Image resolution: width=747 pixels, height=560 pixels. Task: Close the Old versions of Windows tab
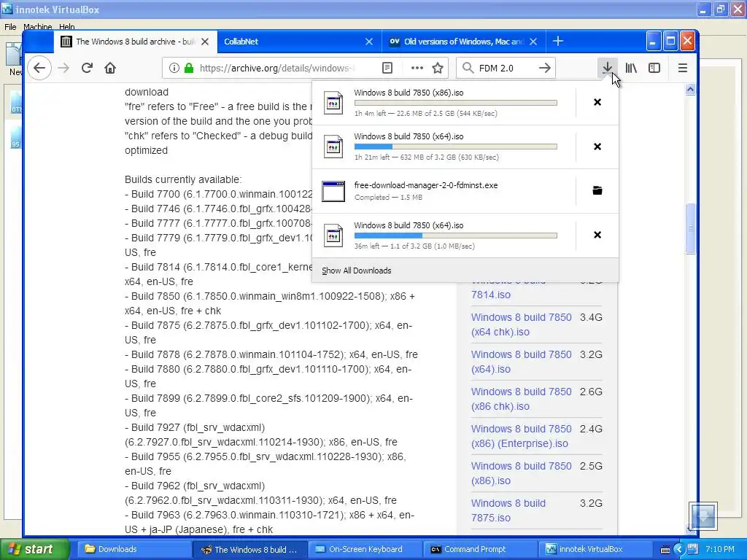[533, 42]
